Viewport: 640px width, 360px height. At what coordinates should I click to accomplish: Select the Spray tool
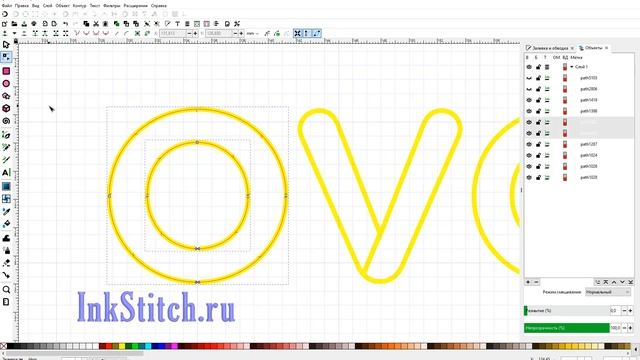click(6, 251)
